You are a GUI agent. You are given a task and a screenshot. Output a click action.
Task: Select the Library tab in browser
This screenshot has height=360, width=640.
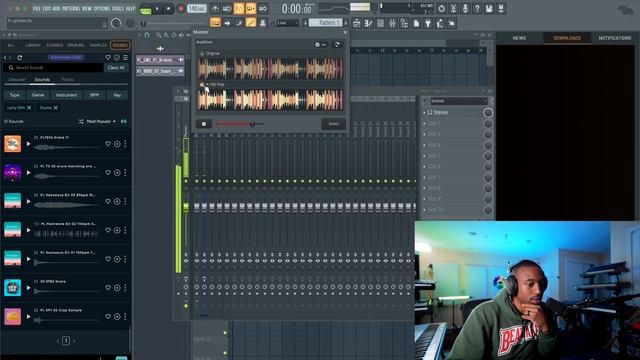click(x=33, y=45)
